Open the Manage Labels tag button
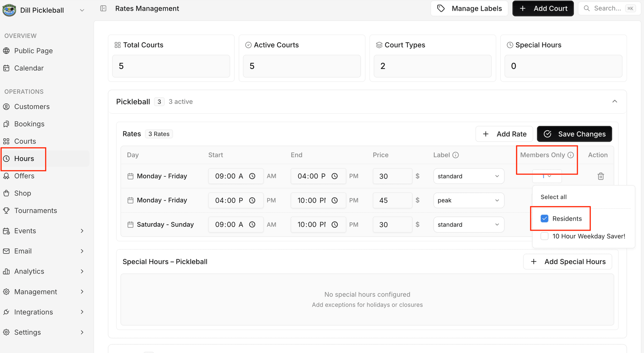The height and width of the screenshot is (353, 644). [x=469, y=8]
